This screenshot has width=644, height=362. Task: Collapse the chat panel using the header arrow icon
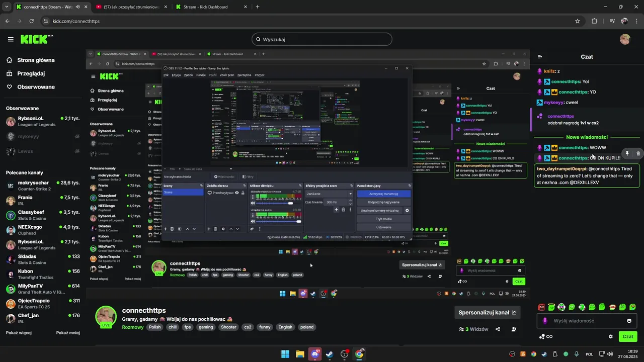[x=540, y=57]
